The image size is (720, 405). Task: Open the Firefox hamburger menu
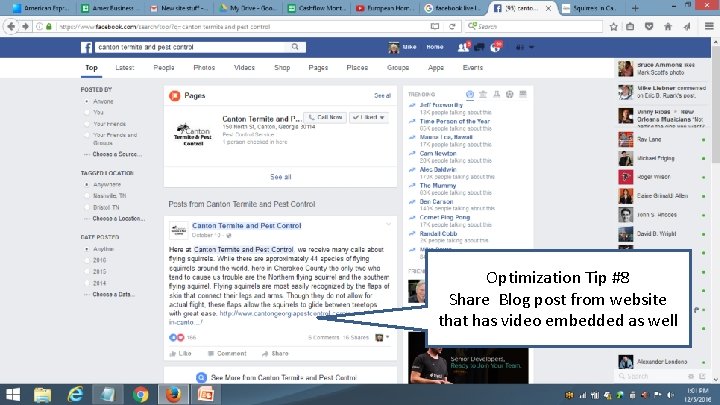(x=709, y=27)
